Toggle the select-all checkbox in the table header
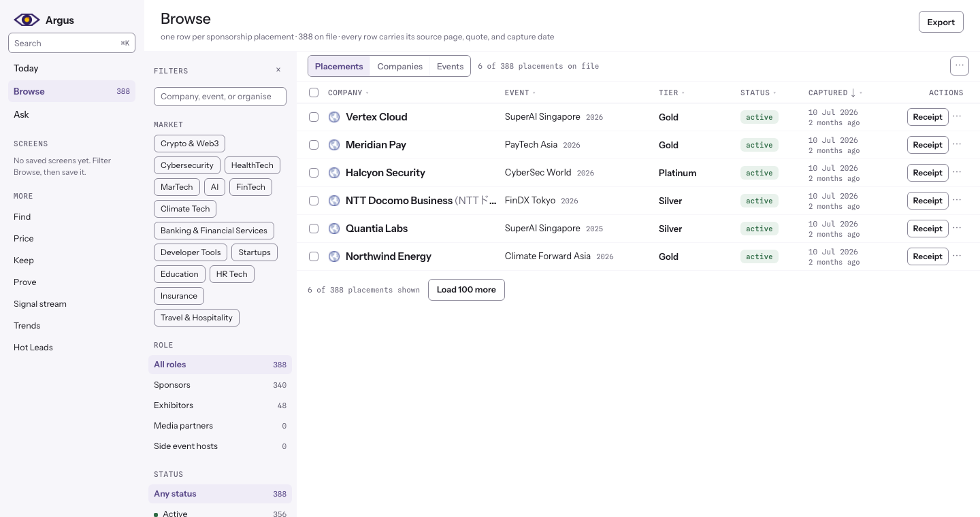 point(314,93)
